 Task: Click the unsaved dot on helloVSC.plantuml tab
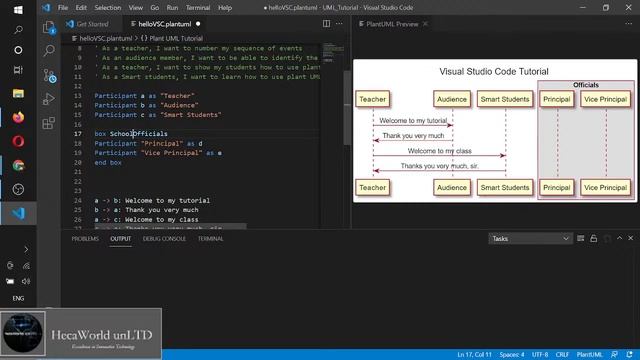click(198, 24)
